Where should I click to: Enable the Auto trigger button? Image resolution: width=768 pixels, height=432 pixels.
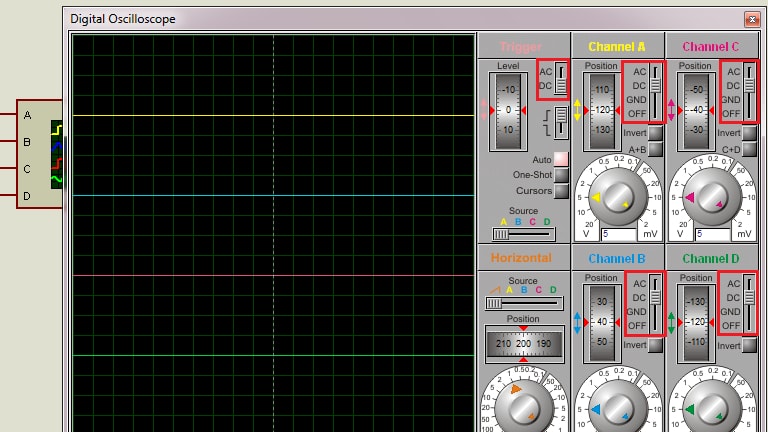coord(561,159)
